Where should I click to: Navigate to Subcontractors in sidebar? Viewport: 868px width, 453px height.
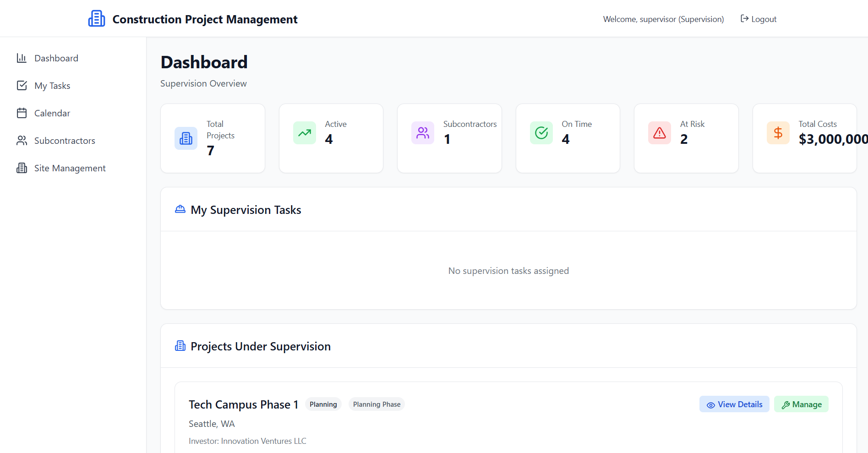[65, 141]
